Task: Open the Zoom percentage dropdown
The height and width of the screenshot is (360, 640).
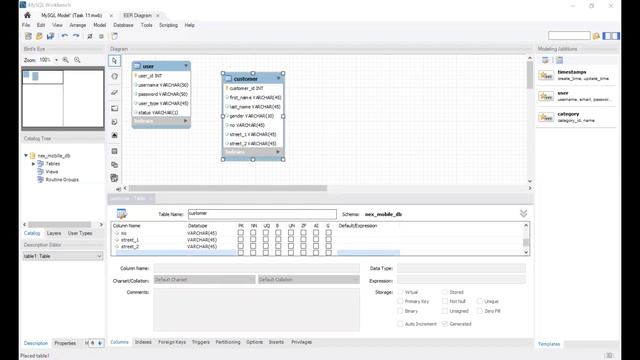Action: pos(56,60)
